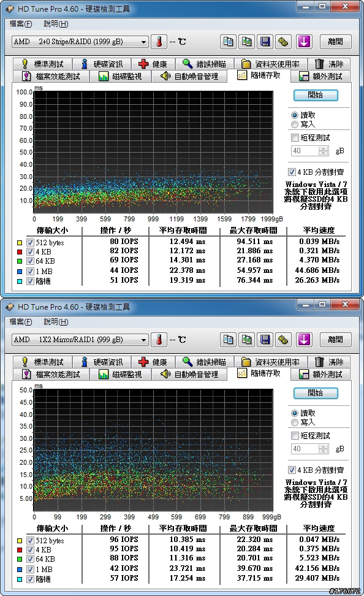Click the 40 gB input field in top window
The width and height of the screenshot is (364, 596).
[x=305, y=151]
